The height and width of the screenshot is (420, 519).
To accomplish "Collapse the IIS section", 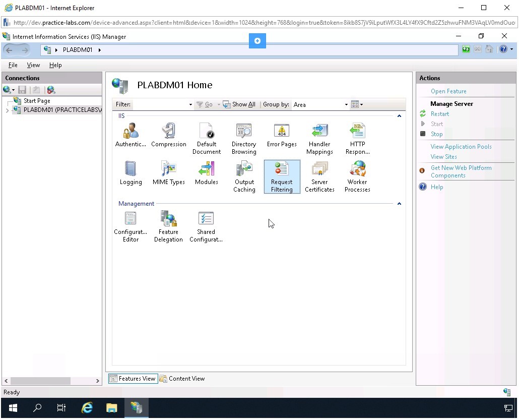I will 399,115.
